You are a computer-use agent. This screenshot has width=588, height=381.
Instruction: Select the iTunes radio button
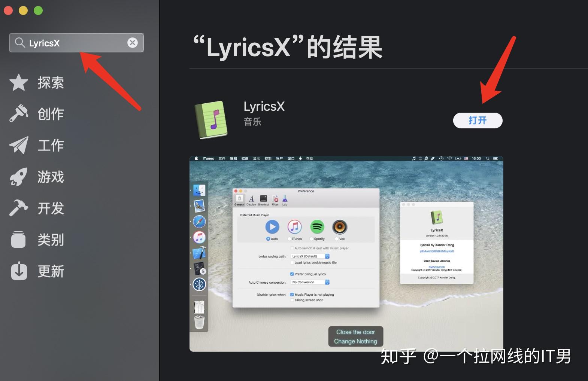tap(289, 239)
